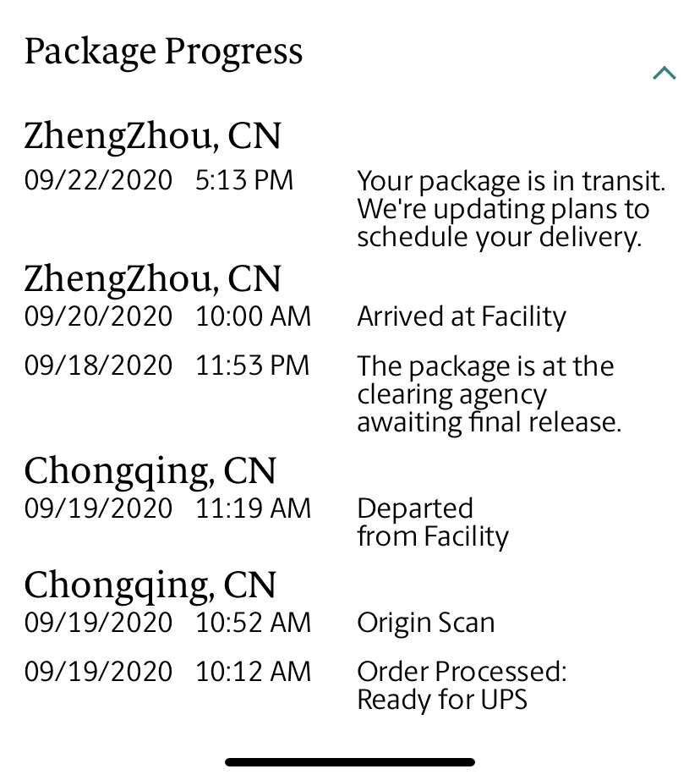This screenshot has height=780, width=700.
Task: Tap the 09/19/2020 10:52 AM entry
Action: tap(167, 623)
